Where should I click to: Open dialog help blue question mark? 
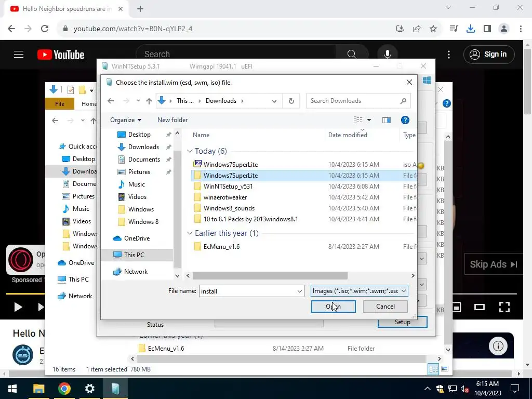(405, 120)
